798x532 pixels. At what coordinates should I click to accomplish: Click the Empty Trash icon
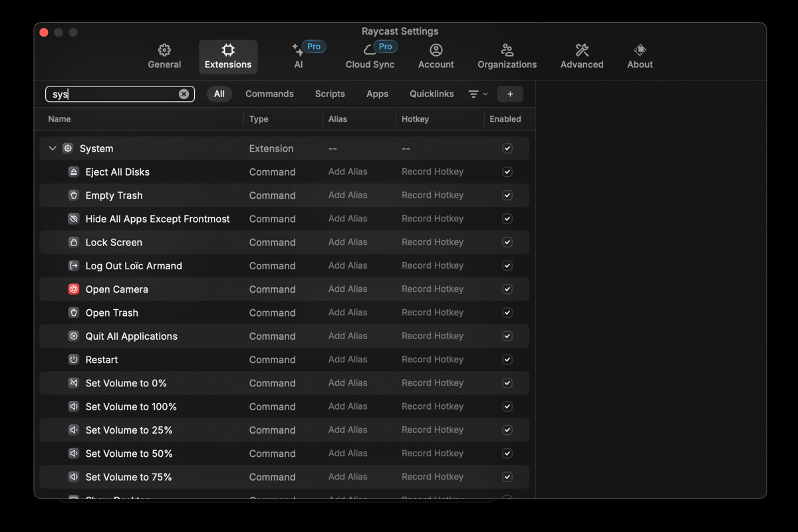pyautogui.click(x=74, y=196)
